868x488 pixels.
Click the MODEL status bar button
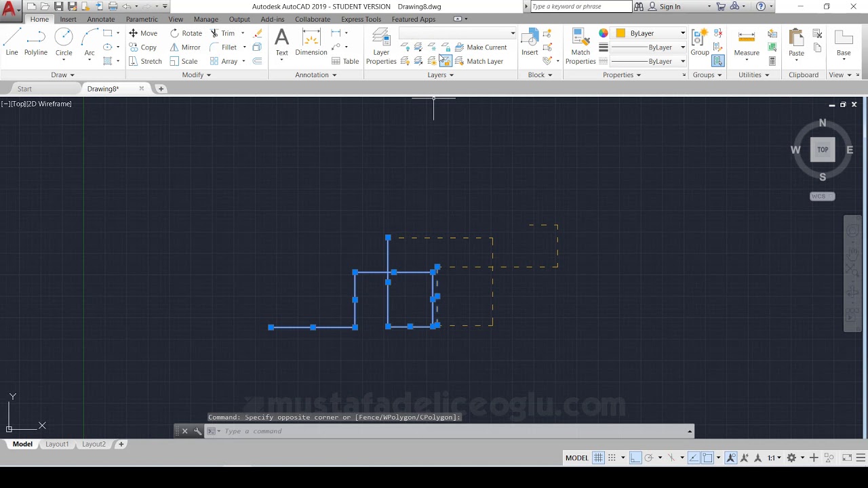(x=577, y=458)
